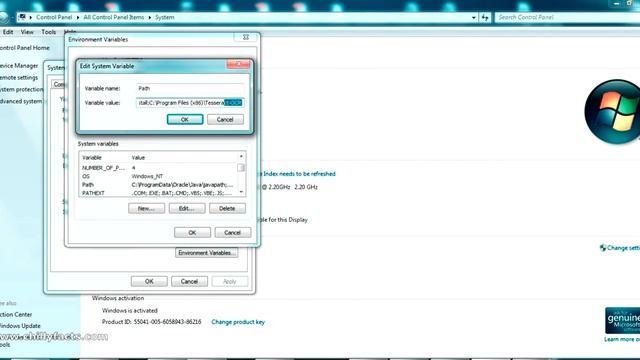The height and width of the screenshot is (360, 640).
Task: Open System protection link
Action: tap(21, 89)
